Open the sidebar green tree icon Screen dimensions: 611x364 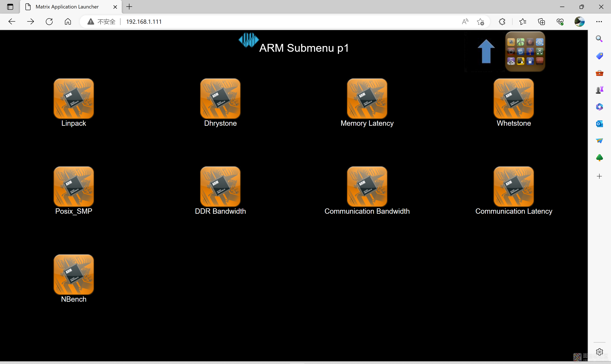click(x=599, y=158)
